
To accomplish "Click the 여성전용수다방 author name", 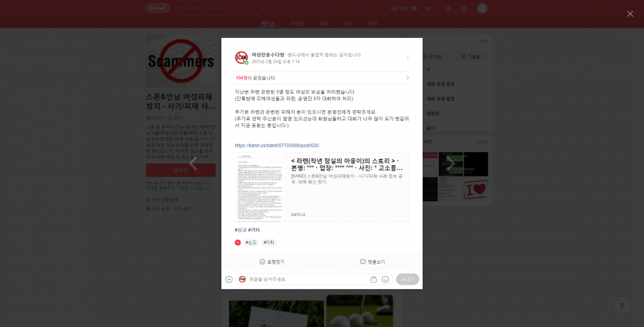I will [x=268, y=55].
